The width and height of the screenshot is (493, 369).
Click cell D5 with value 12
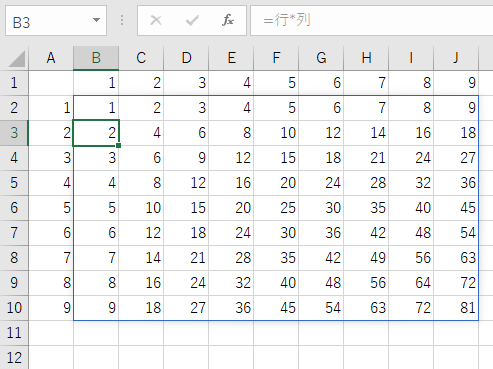(x=186, y=183)
